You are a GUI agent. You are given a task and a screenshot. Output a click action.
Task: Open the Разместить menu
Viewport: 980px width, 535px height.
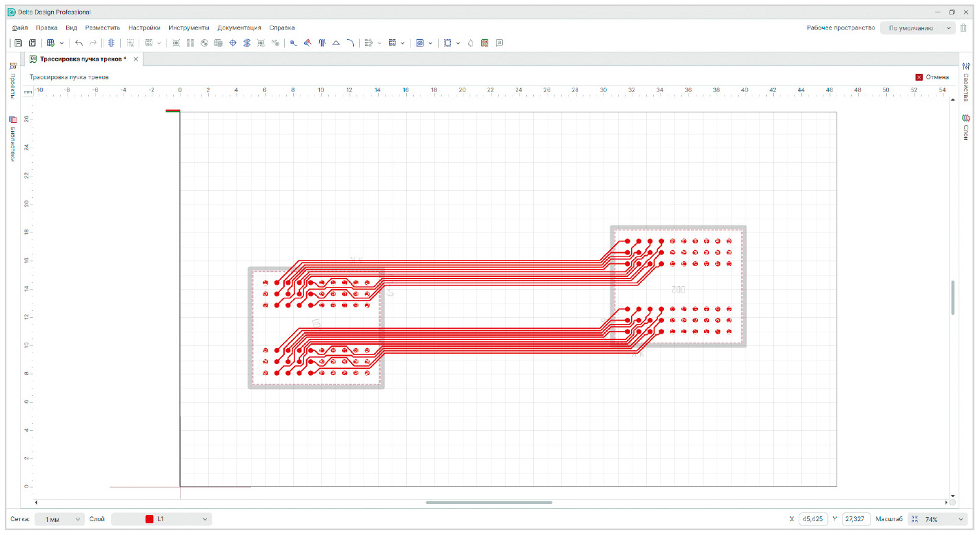click(x=103, y=28)
